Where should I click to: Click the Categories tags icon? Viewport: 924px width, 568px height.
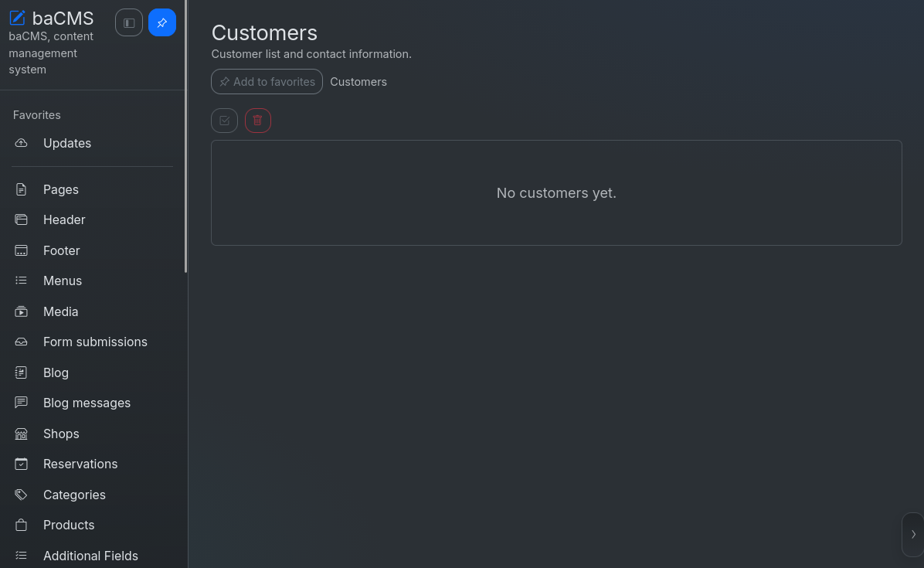coord(21,495)
